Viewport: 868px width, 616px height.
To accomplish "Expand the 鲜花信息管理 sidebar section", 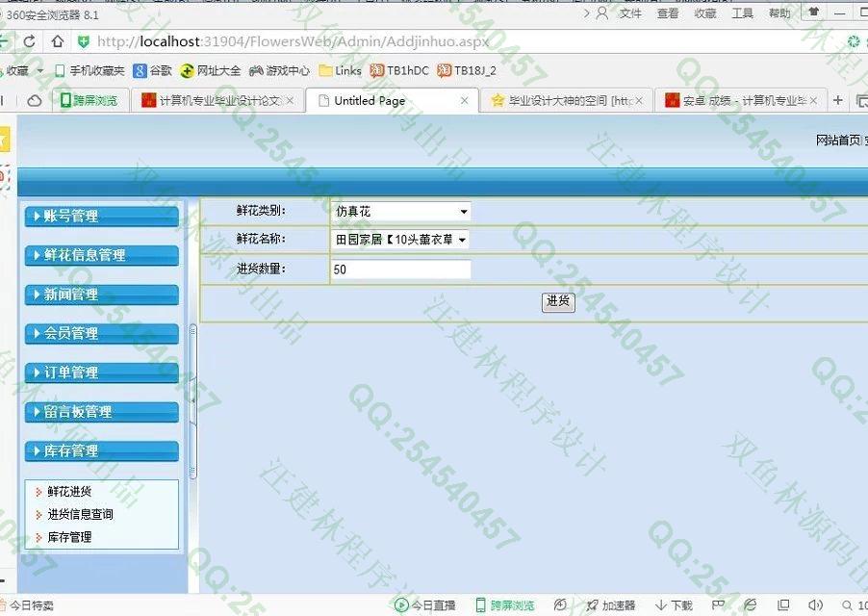I will point(101,255).
